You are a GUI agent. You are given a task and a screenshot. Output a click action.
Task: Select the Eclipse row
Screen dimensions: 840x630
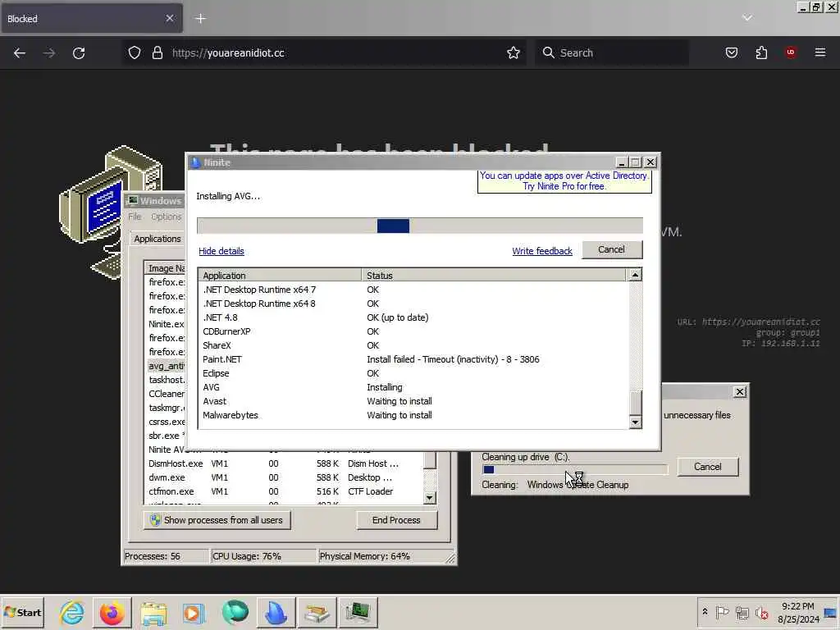click(x=413, y=373)
